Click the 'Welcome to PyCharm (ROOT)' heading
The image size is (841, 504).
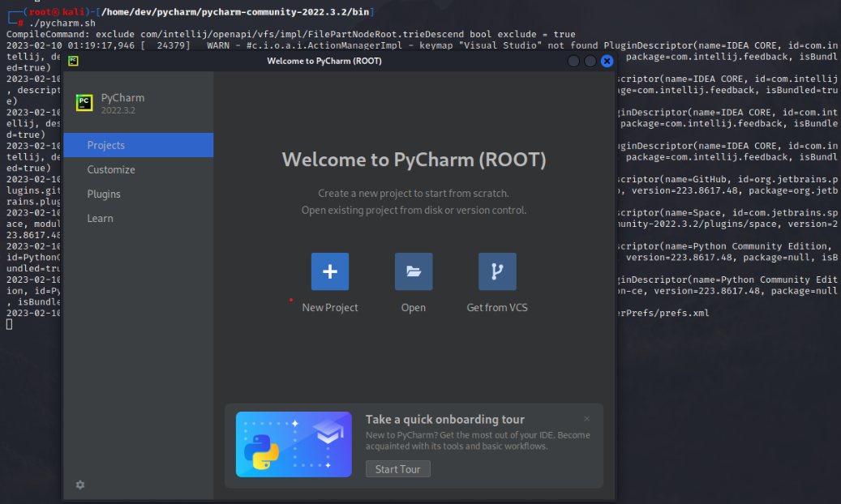click(414, 160)
